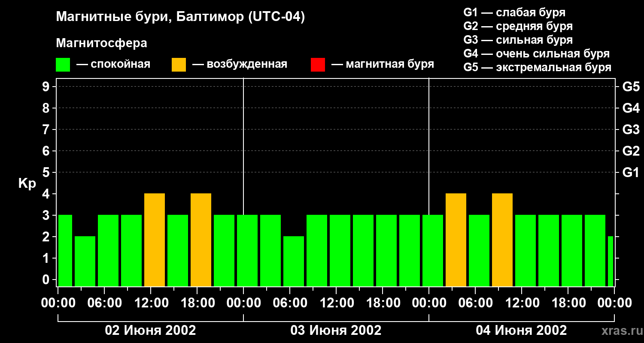Click the 'G3 — сильная буря' legend entry

[518, 40]
